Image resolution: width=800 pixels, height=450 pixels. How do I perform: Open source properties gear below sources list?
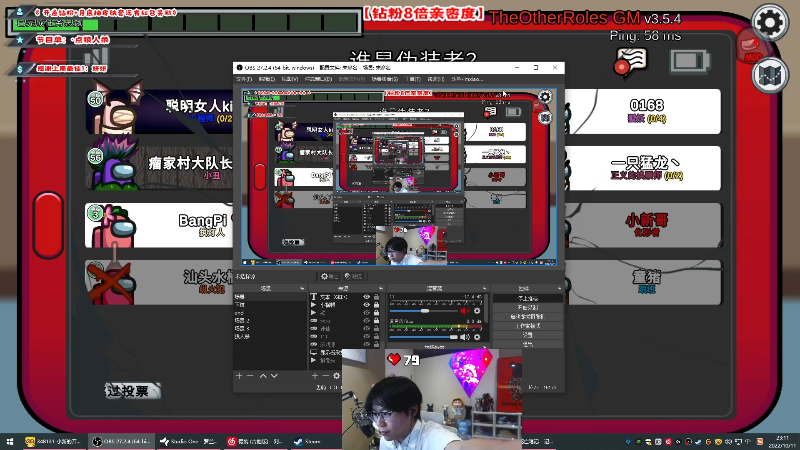click(x=337, y=376)
